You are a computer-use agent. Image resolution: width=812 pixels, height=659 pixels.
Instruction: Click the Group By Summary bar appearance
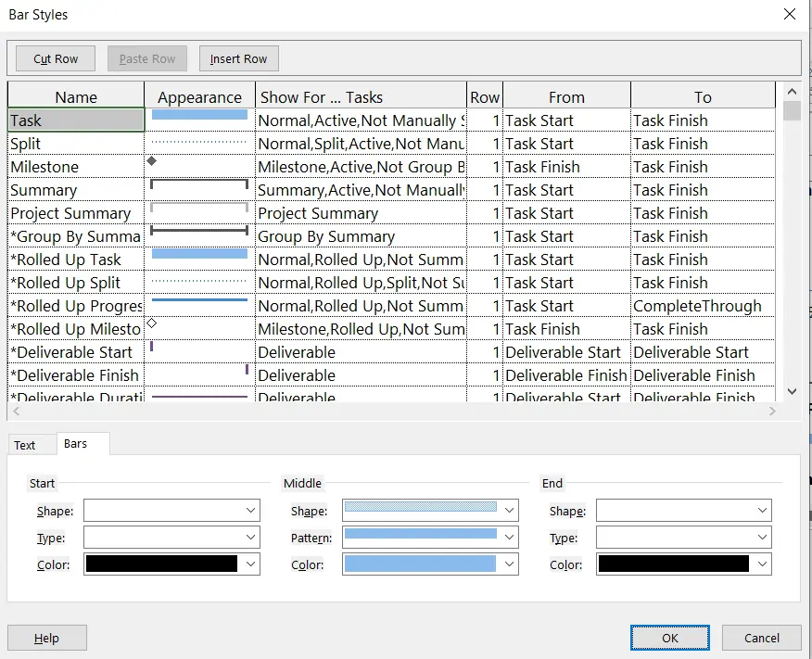(x=199, y=231)
